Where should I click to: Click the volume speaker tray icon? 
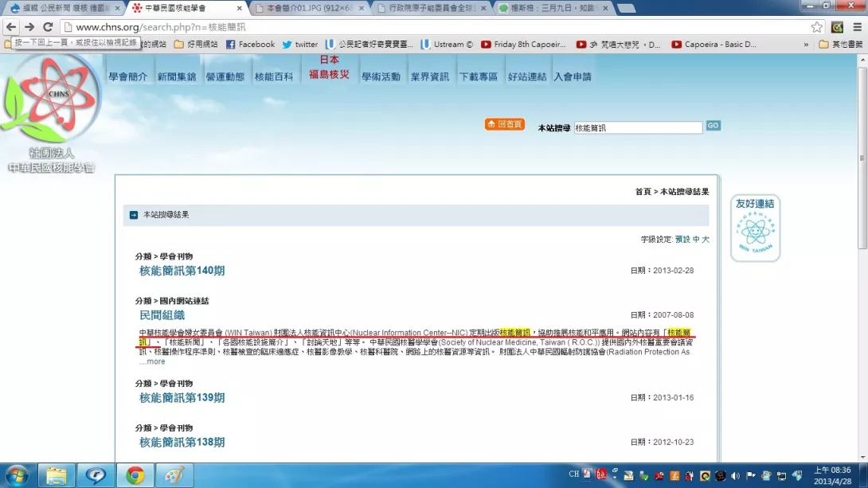734,476
